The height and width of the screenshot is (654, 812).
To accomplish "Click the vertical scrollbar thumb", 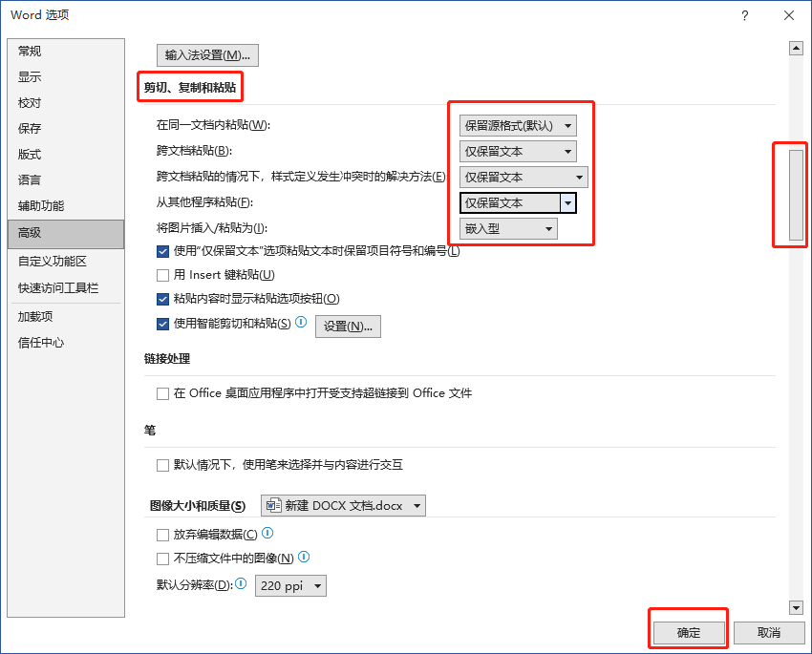I will pyautogui.click(x=796, y=195).
